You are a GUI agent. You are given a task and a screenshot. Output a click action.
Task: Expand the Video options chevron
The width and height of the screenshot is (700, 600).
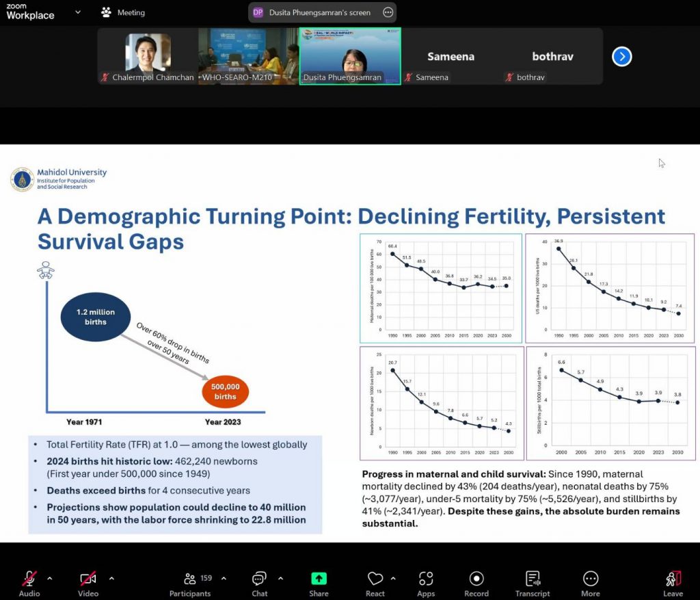click(111, 578)
